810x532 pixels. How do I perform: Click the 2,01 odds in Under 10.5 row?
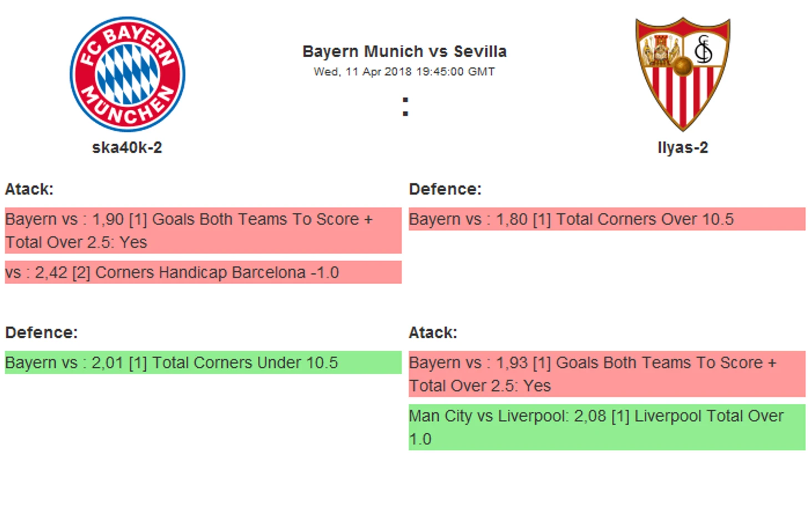point(108,363)
